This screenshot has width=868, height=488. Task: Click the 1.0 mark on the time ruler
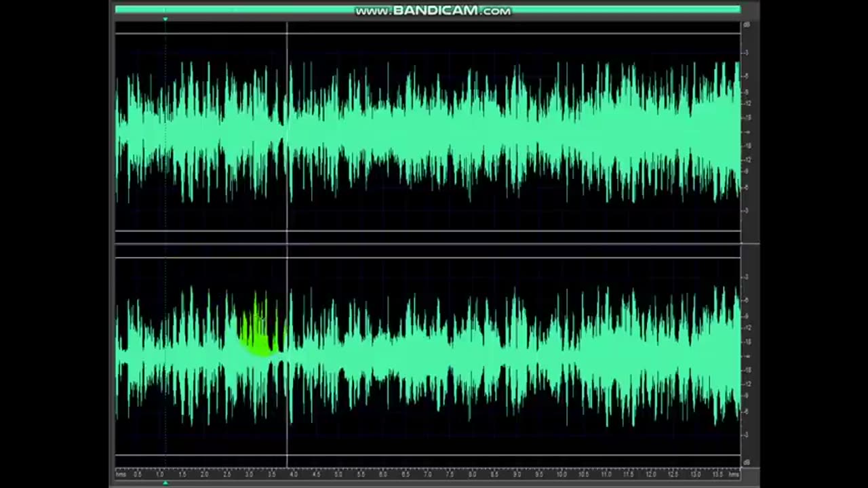click(x=160, y=474)
